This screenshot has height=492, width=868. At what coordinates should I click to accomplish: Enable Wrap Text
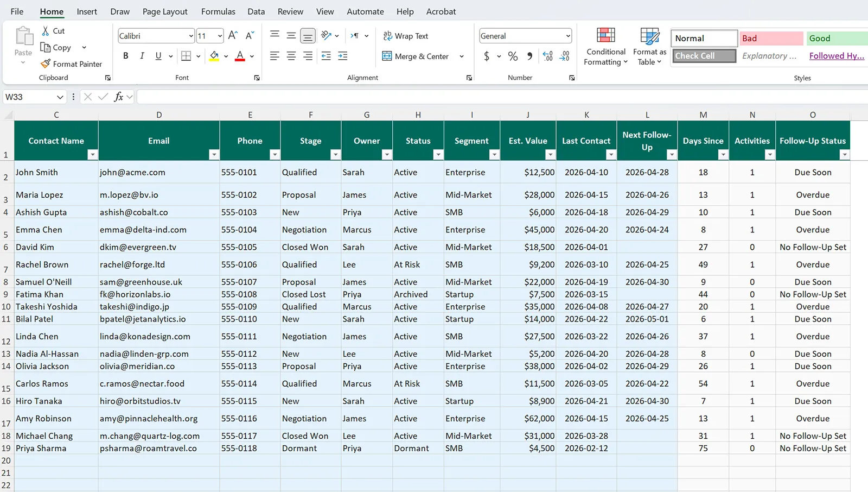[x=405, y=36]
